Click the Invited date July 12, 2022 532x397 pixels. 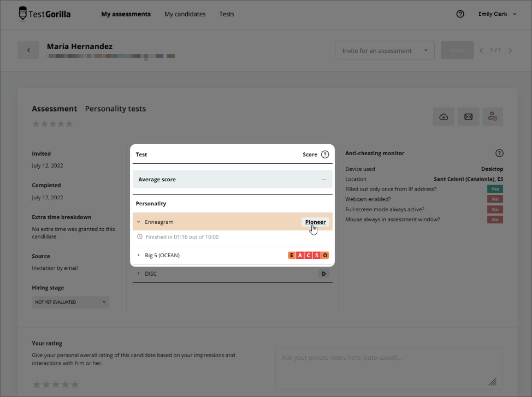point(48,165)
